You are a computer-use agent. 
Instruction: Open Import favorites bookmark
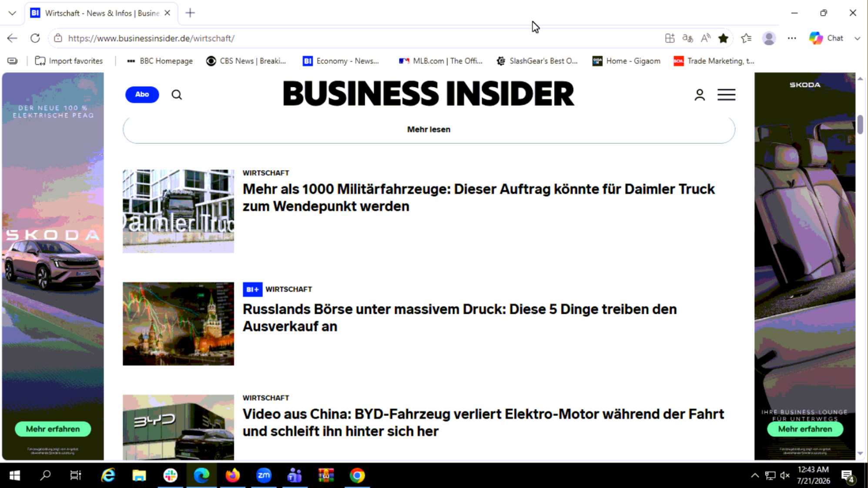tap(69, 61)
